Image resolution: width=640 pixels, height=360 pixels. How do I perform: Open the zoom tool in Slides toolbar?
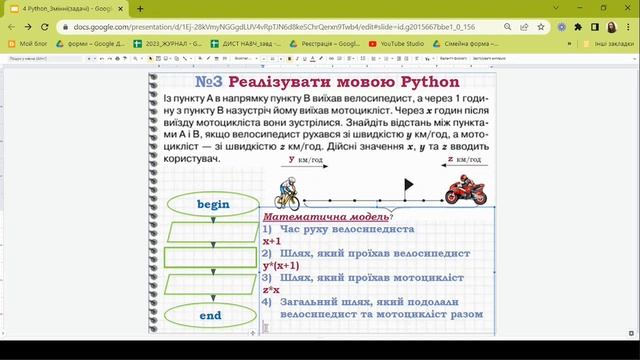coord(135,59)
